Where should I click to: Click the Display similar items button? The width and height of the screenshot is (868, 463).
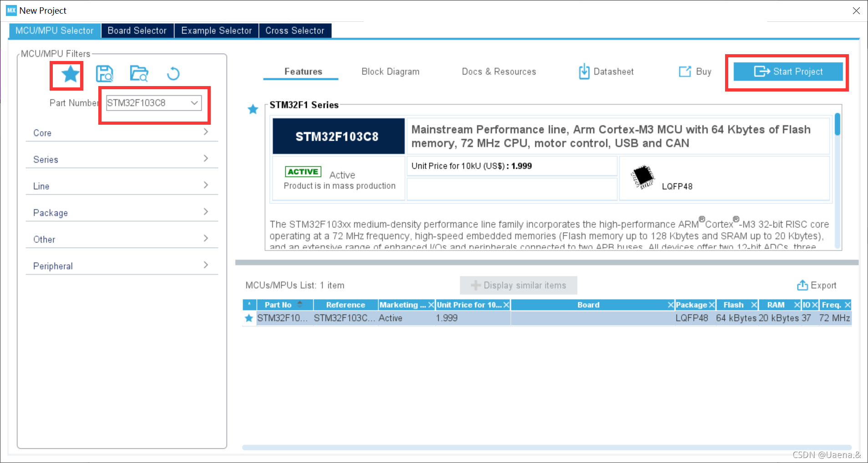pyautogui.click(x=518, y=285)
